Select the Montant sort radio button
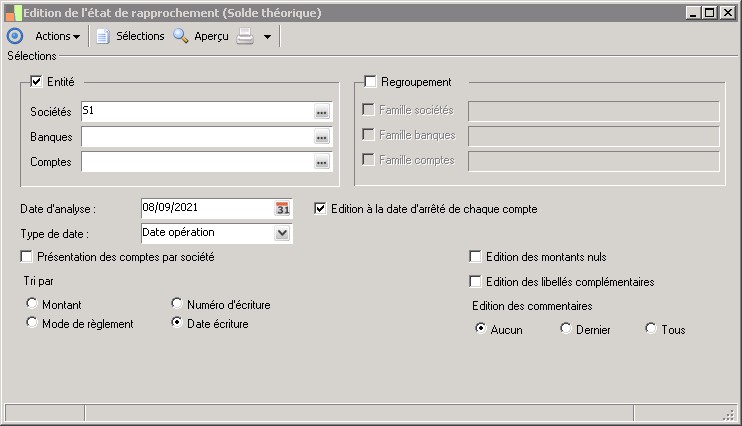 tap(33, 304)
